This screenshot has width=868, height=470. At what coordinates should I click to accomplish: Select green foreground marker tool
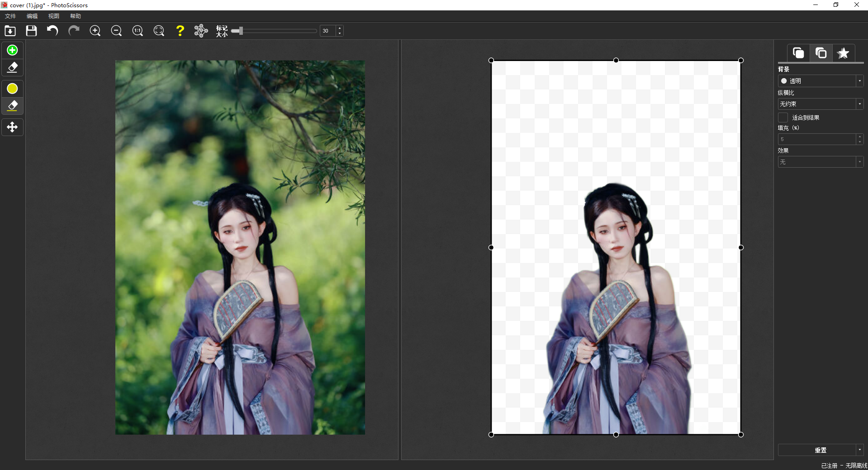point(12,50)
